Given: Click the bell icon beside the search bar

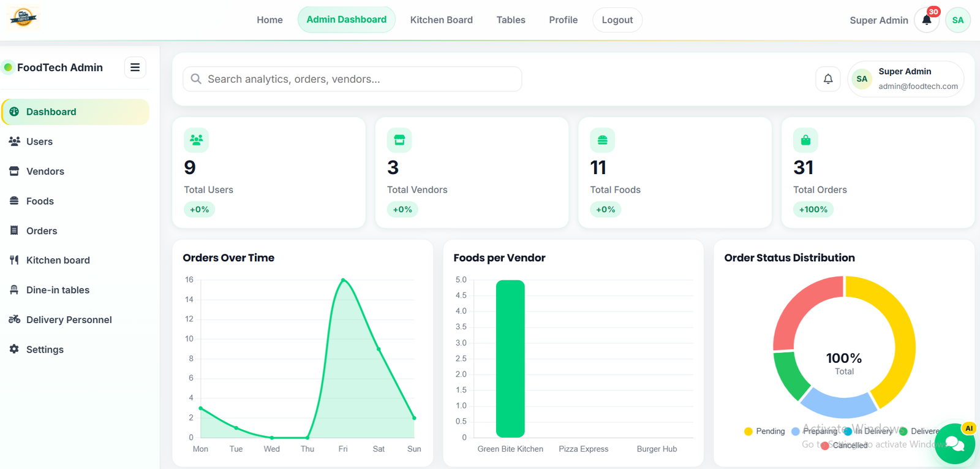Looking at the screenshot, I should pos(828,79).
